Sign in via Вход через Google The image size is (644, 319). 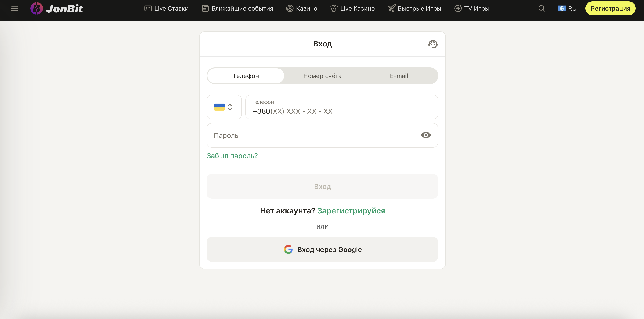(x=322, y=249)
